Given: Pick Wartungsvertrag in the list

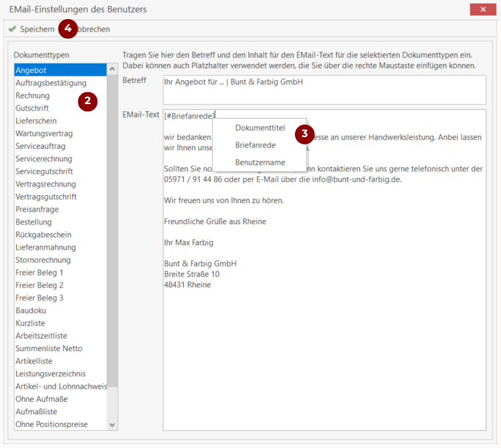Looking at the screenshot, I should (x=44, y=133).
